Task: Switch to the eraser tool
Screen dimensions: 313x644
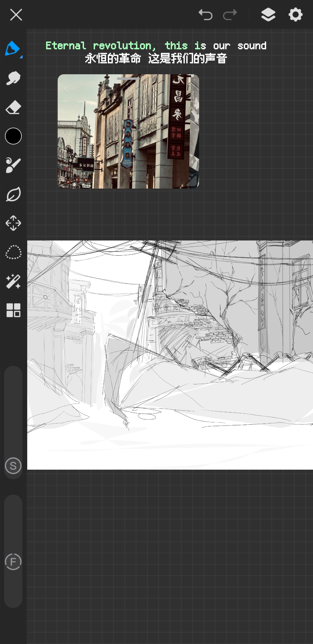Action: pos(13,107)
